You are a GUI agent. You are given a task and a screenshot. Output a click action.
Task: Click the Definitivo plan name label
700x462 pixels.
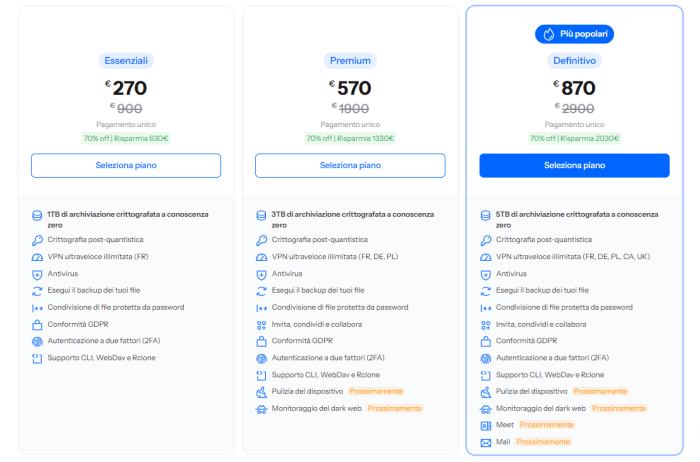tap(575, 61)
